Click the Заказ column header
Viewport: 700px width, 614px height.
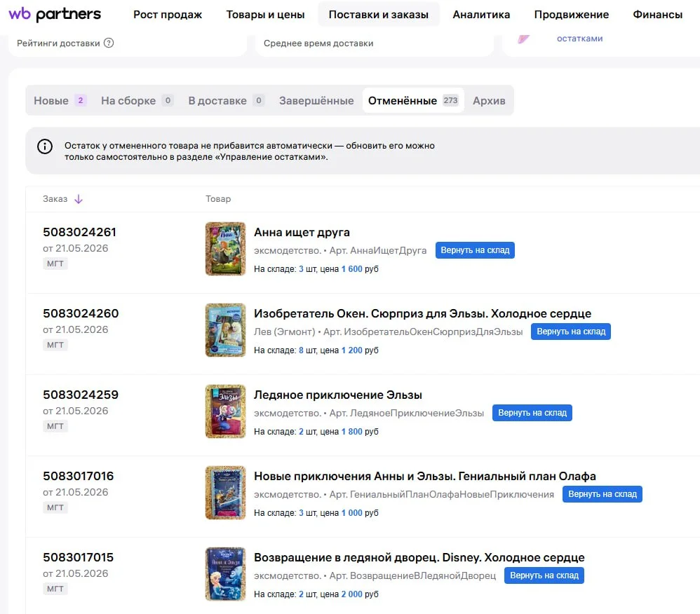click(x=55, y=199)
